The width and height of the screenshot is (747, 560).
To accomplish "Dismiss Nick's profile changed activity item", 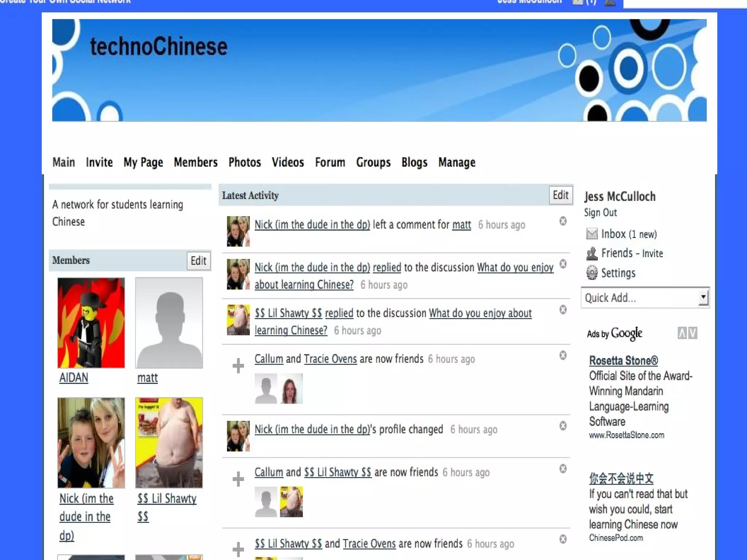I will pos(563,426).
